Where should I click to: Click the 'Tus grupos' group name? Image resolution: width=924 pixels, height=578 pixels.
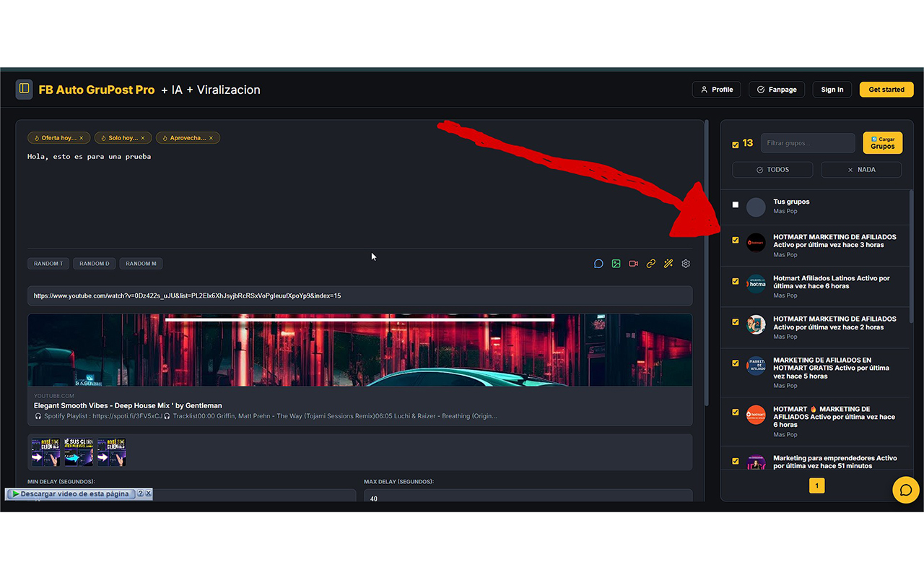(x=791, y=202)
